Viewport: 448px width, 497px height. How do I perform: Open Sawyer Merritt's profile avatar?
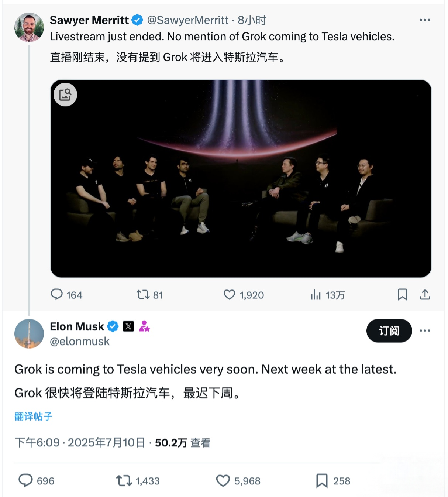coord(29,27)
